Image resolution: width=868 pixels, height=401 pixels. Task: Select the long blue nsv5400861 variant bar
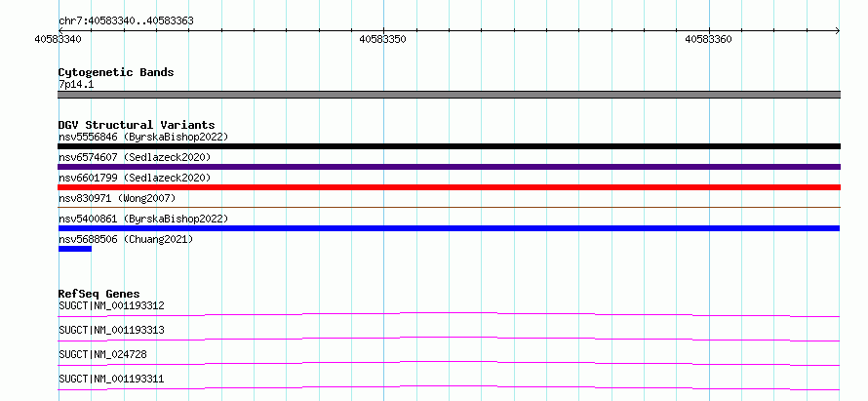point(449,228)
